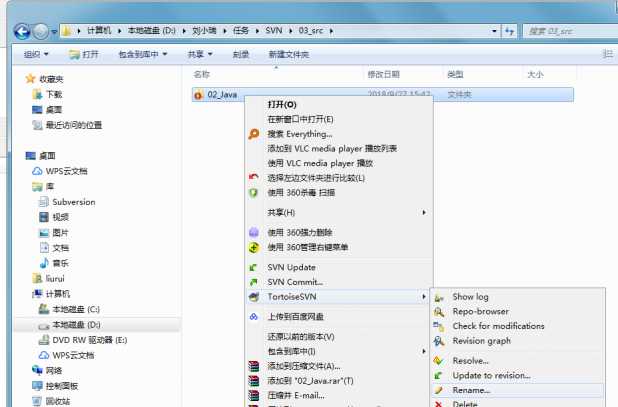Click the 收藏夹 star icon in sidebar
The image size is (618, 407).
pos(30,79)
